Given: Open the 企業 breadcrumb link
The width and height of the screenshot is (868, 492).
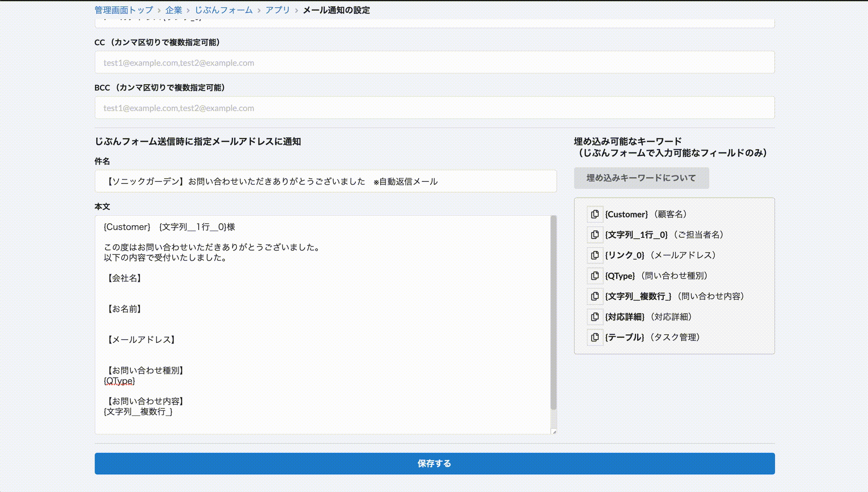Looking at the screenshot, I should (x=174, y=10).
